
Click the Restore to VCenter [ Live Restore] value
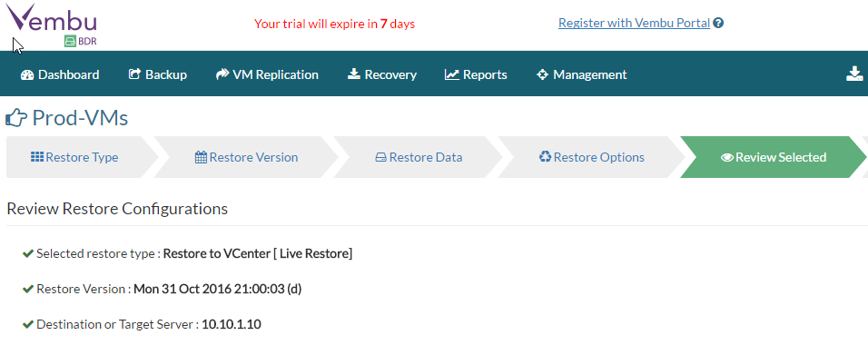tap(258, 253)
